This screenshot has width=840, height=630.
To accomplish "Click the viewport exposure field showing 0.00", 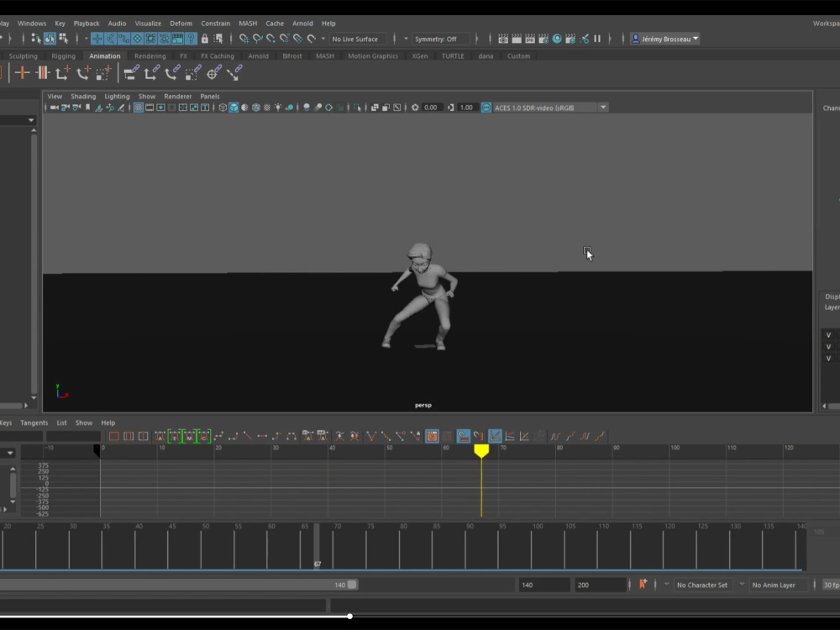I will (x=431, y=108).
